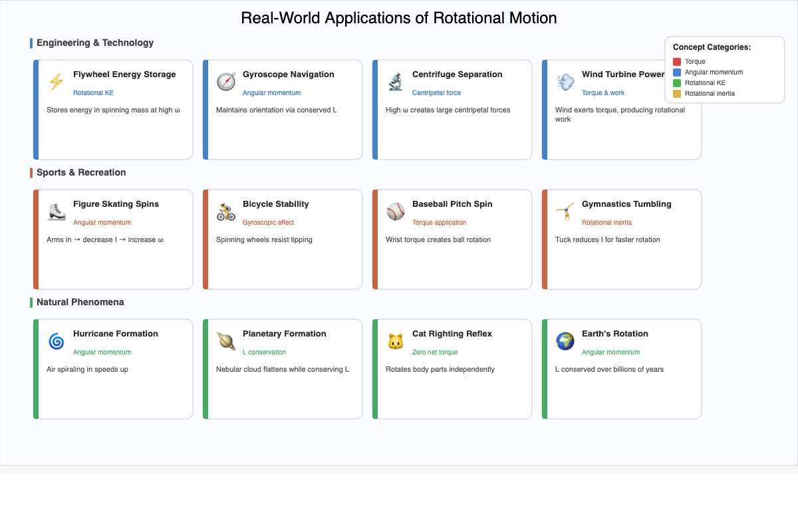Click the Centripetal force link on Centrifuge Separation
798x532 pixels.
click(436, 92)
